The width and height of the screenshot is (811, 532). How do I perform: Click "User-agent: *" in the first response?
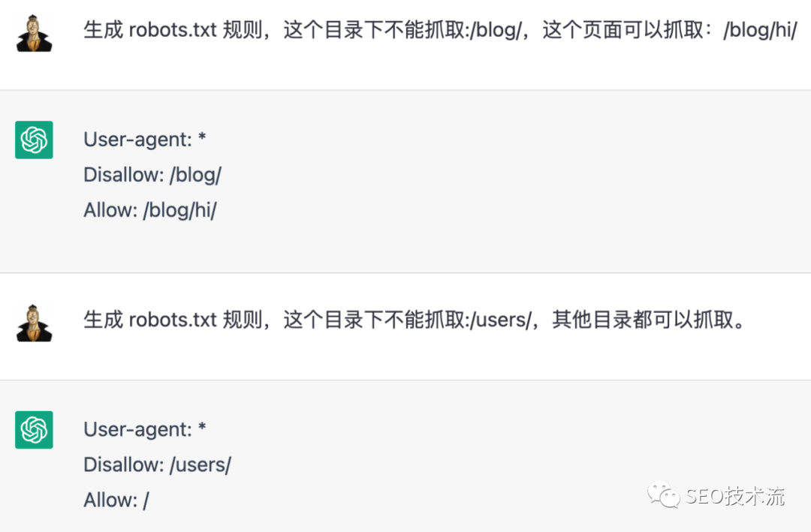[x=145, y=140]
